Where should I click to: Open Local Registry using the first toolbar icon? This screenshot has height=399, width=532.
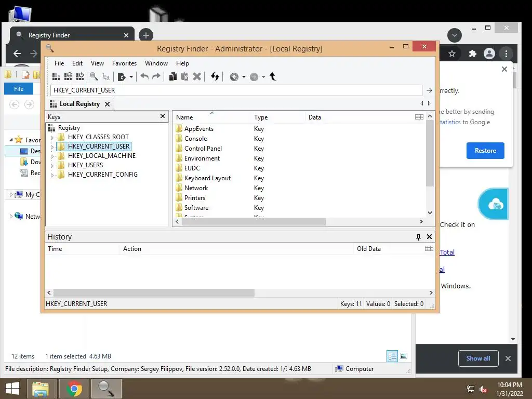coord(56,77)
